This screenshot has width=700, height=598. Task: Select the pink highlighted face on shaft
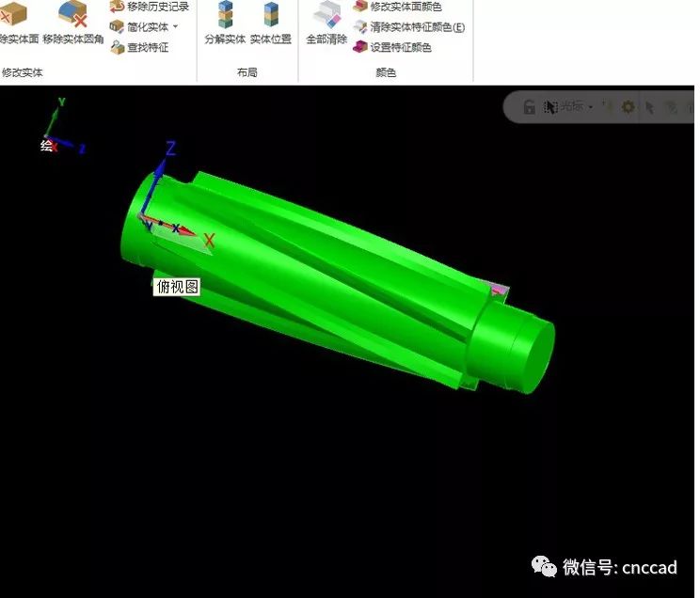pyautogui.click(x=500, y=291)
